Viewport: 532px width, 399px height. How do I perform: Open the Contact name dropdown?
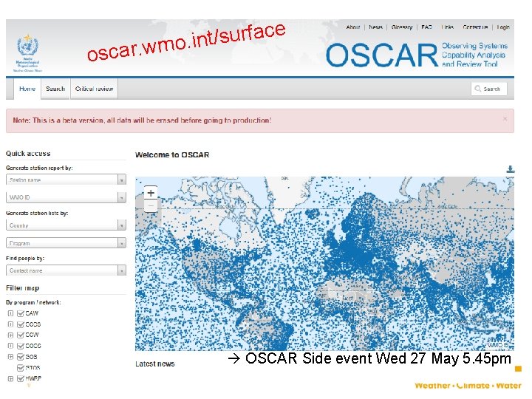[x=66, y=270]
